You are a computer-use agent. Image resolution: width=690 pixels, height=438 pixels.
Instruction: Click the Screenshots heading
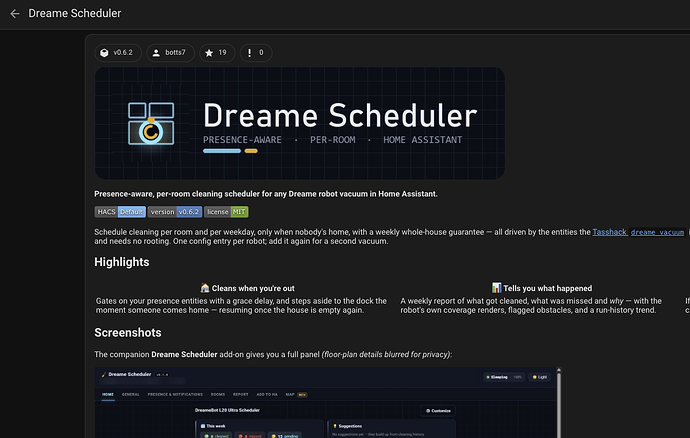[128, 333]
